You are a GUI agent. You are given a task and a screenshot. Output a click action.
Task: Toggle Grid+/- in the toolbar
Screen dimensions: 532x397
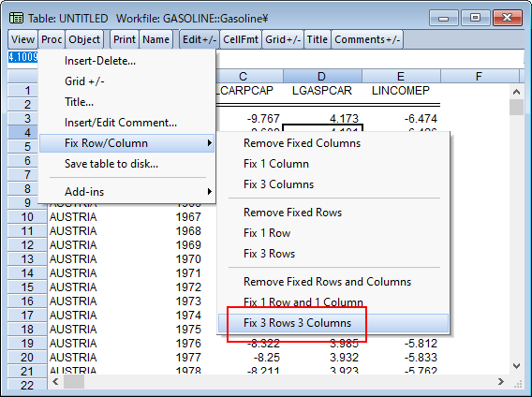point(283,39)
